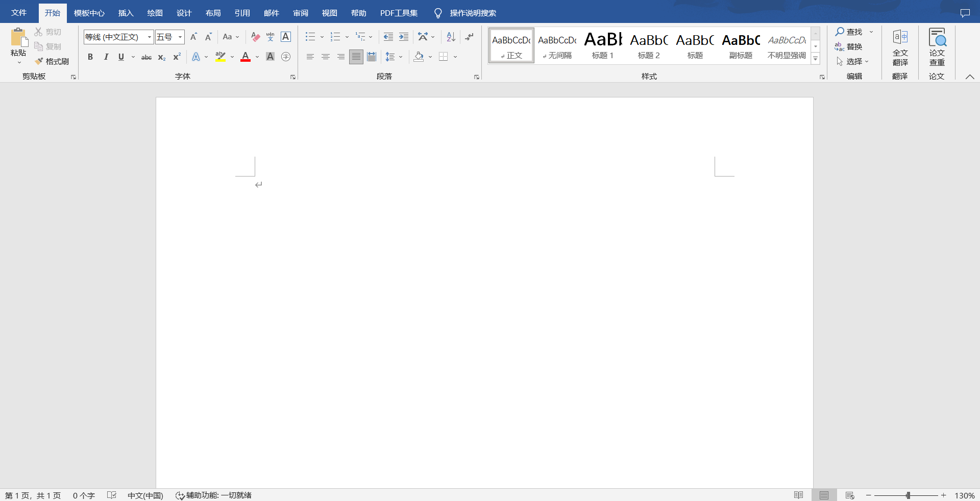Screen dimensions: 980x501
Task: Apply character shading icon
Action: (x=271, y=57)
